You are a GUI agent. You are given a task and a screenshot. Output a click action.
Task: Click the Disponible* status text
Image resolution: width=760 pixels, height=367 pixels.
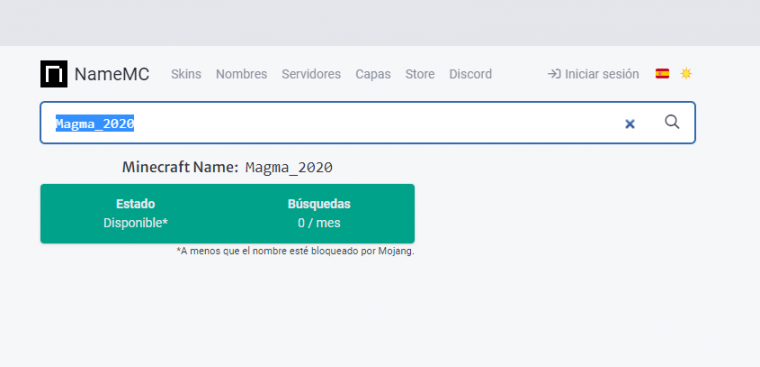point(136,223)
